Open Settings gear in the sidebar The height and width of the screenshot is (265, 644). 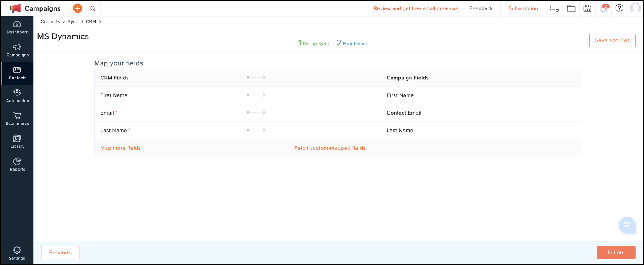point(17,254)
